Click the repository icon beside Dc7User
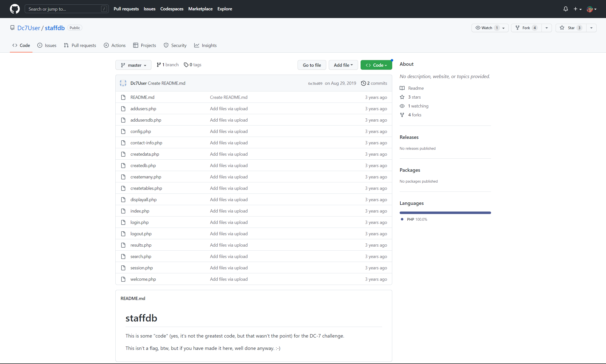The image size is (606, 364). tap(12, 28)
